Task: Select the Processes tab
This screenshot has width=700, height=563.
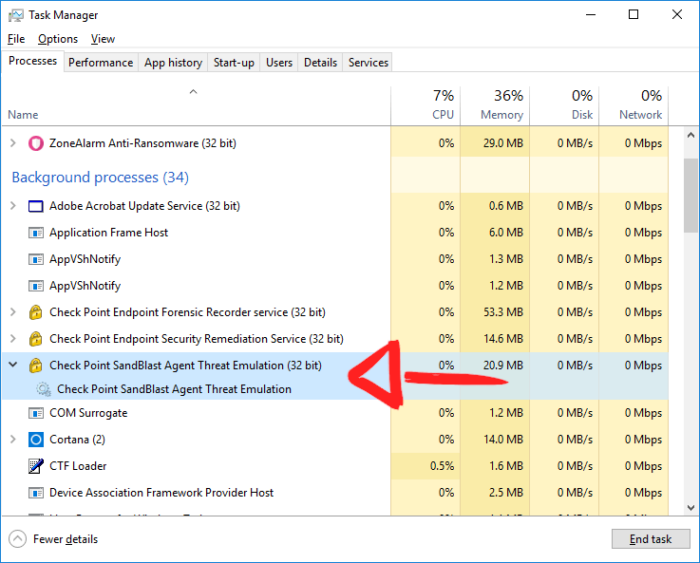Action: point(33,61)
